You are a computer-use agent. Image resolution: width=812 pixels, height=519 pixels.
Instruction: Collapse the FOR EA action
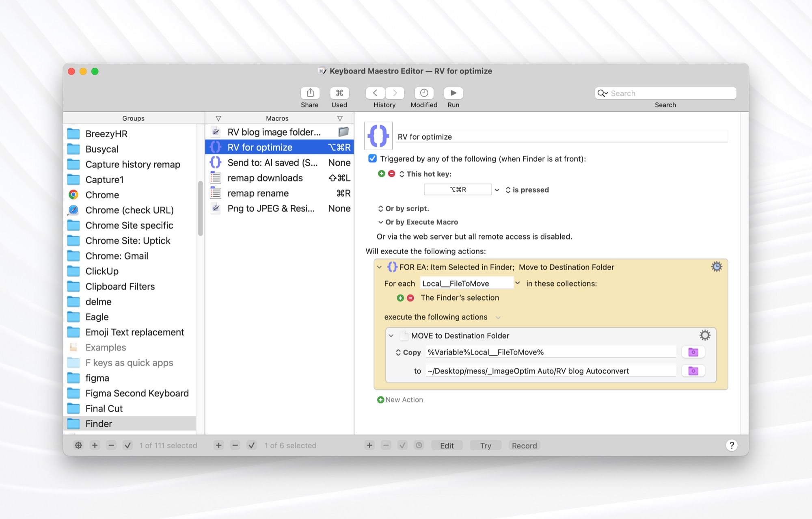coord(379,267)
